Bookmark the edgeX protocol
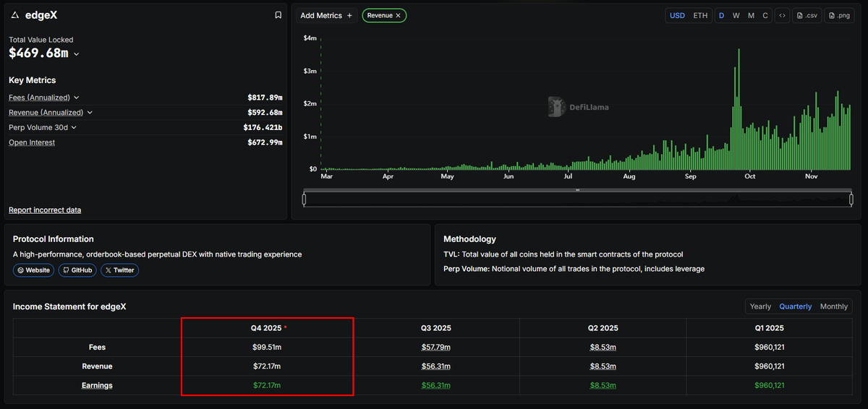This screenshot has width=868, height=409. pyautogui.click(x=278, y=15)
